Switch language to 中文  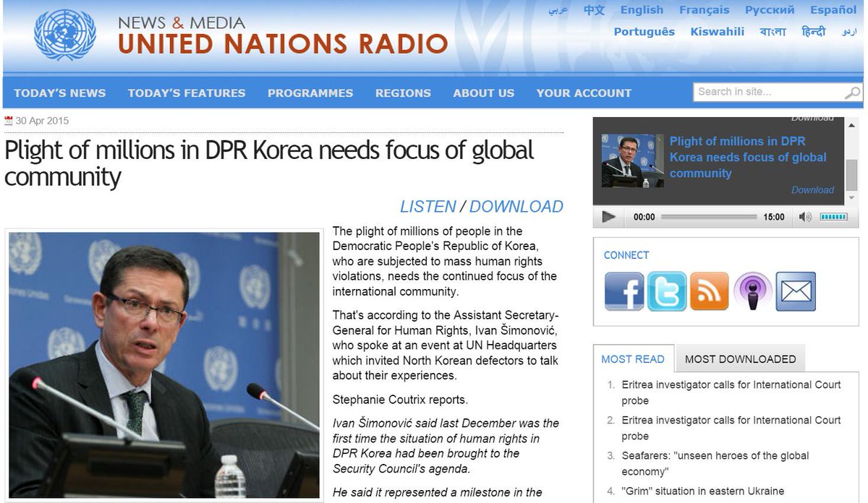point(594,10)
